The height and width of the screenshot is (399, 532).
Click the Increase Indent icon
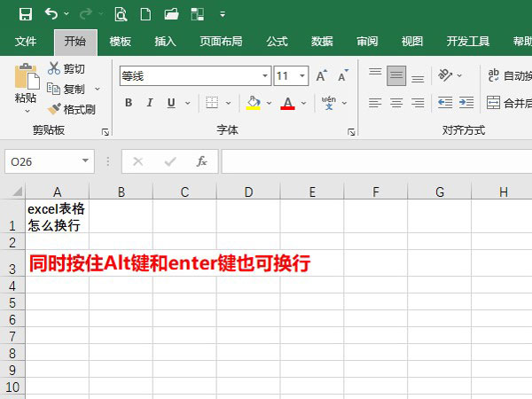pos(465,103)
